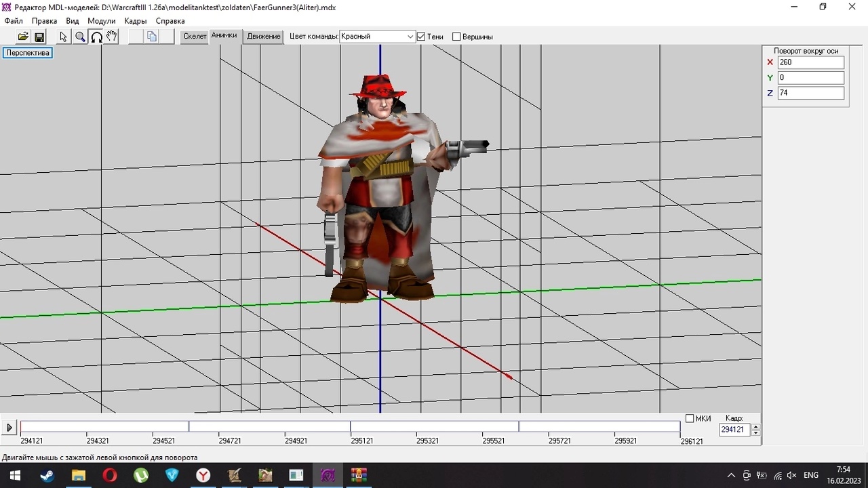Open the Wi-Fi network tray icon

pyautogui.click(x=777, y=475)
